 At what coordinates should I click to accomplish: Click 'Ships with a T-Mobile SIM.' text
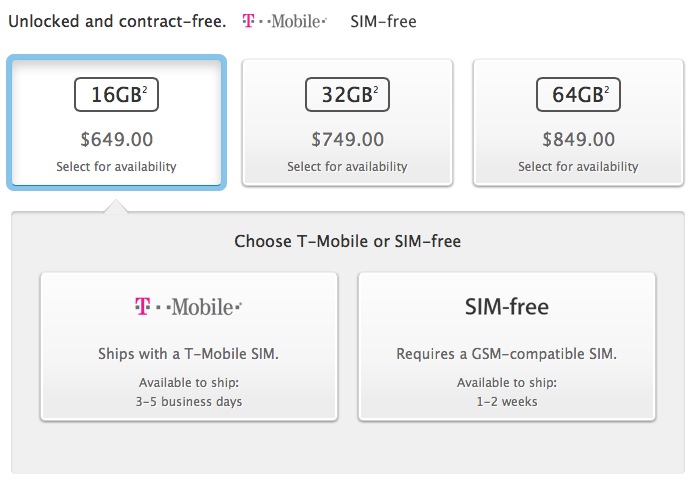click(x=189, y=354)
